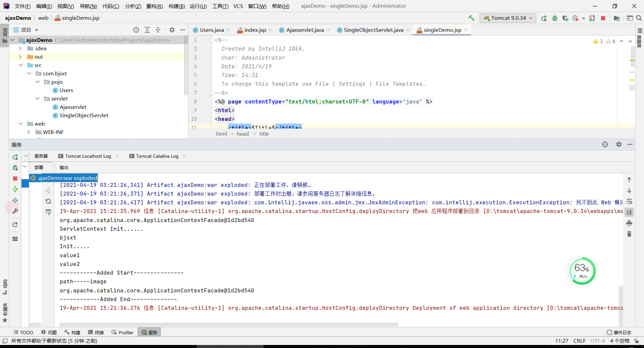Click the circular refresh icon in the deployment toolbar
The image size is (644, 348).
coord(48,201)
